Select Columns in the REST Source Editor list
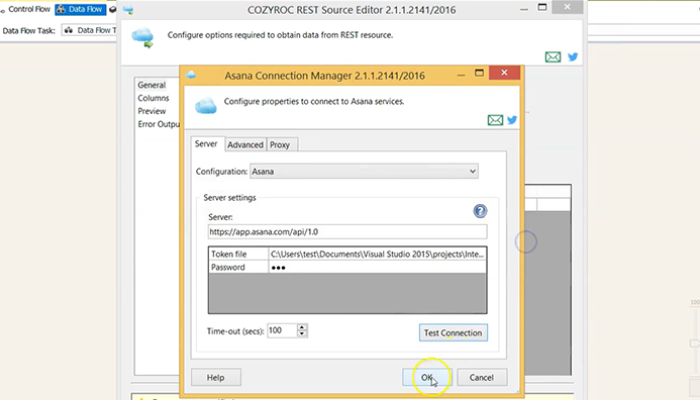700x400 pixels. pos(153,98)
